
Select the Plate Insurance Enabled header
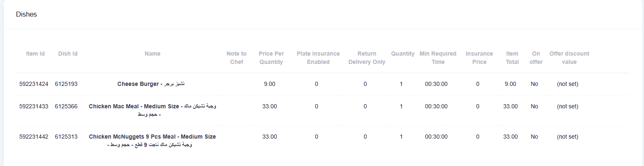coord(318,58)
